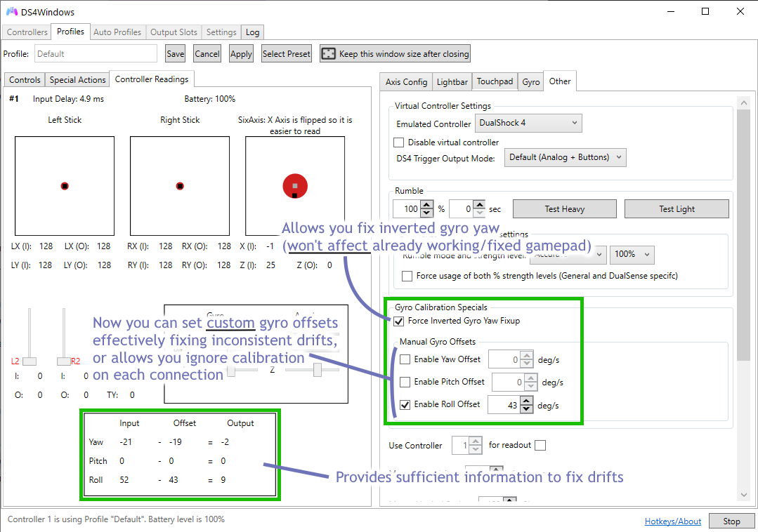Click the Right Stick position display
Viewport: 758px width, 532px height.
[x=180, y=186]
